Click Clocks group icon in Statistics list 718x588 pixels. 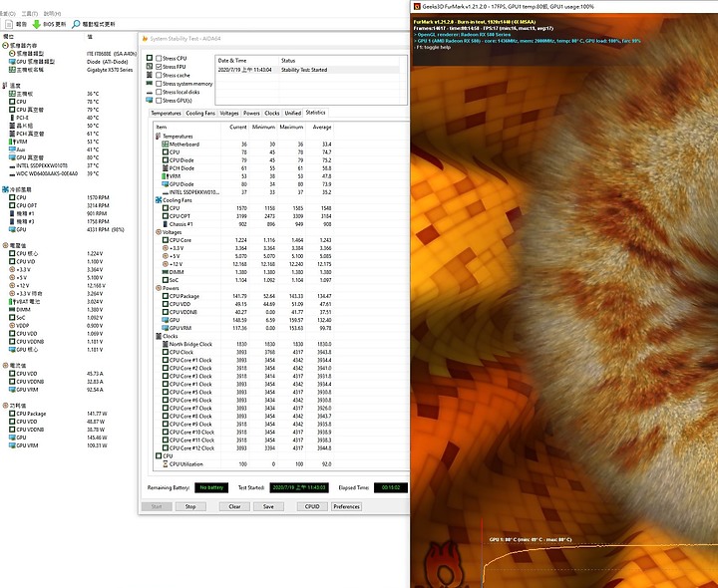pyautogui.click(x=159, y=336)
